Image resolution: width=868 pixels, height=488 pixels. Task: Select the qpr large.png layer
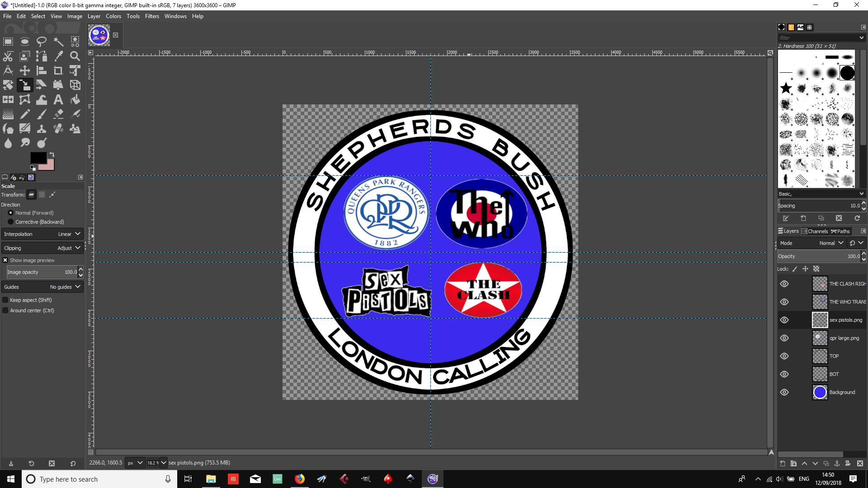844,338
